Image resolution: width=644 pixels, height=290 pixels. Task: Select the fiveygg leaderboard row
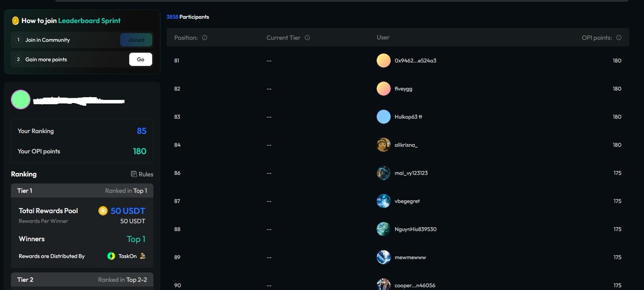click(x=398, y=89)
